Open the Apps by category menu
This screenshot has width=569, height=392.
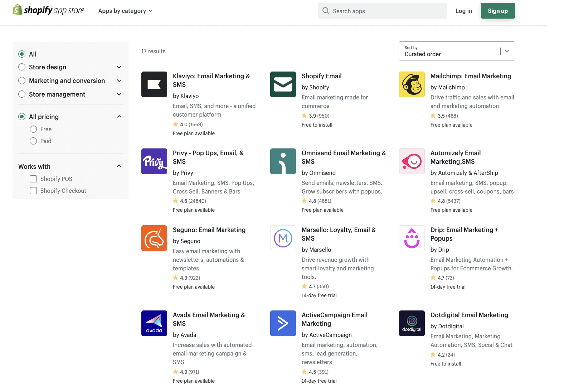point(125,11)
